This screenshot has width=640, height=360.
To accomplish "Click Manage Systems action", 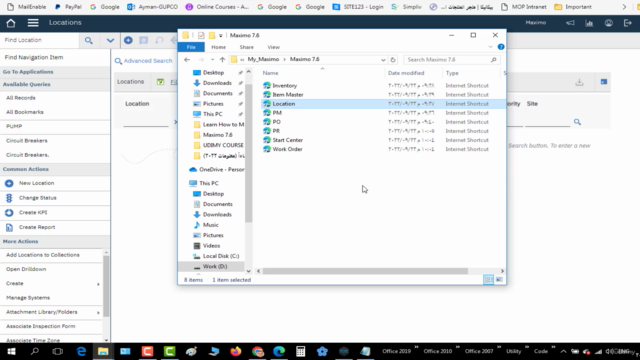I will (x=28, y=298).
